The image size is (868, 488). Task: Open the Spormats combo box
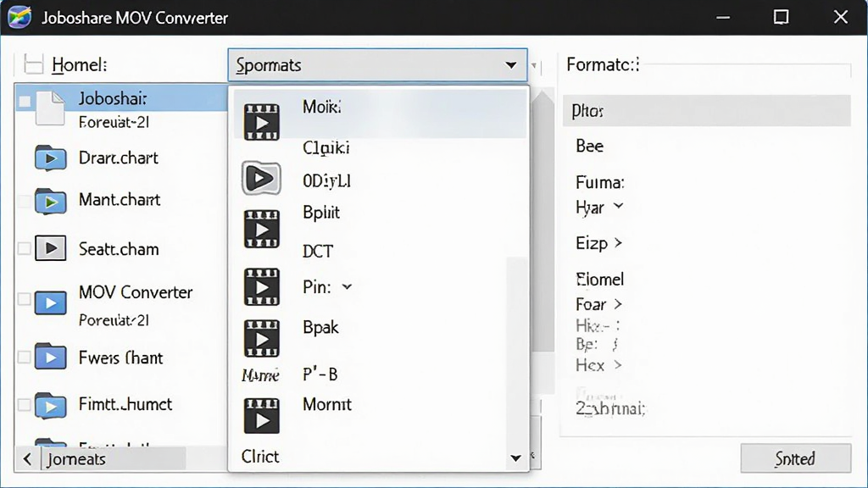[377, 65]
